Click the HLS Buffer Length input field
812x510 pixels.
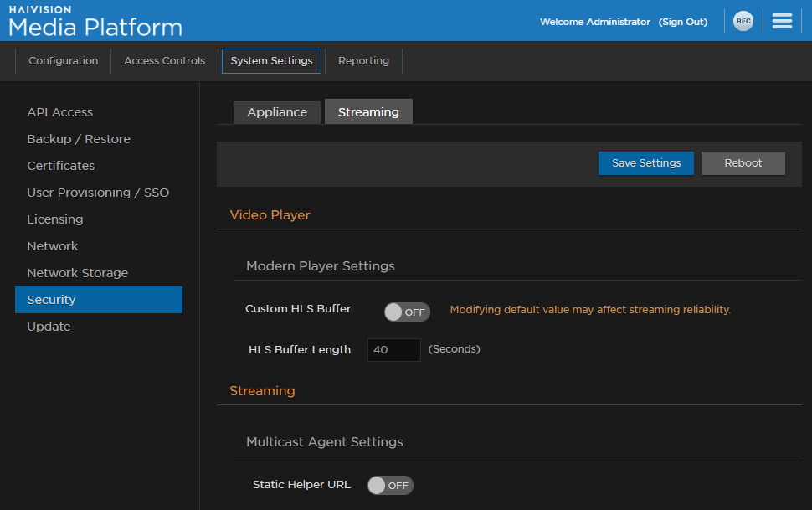click(393, 349)
